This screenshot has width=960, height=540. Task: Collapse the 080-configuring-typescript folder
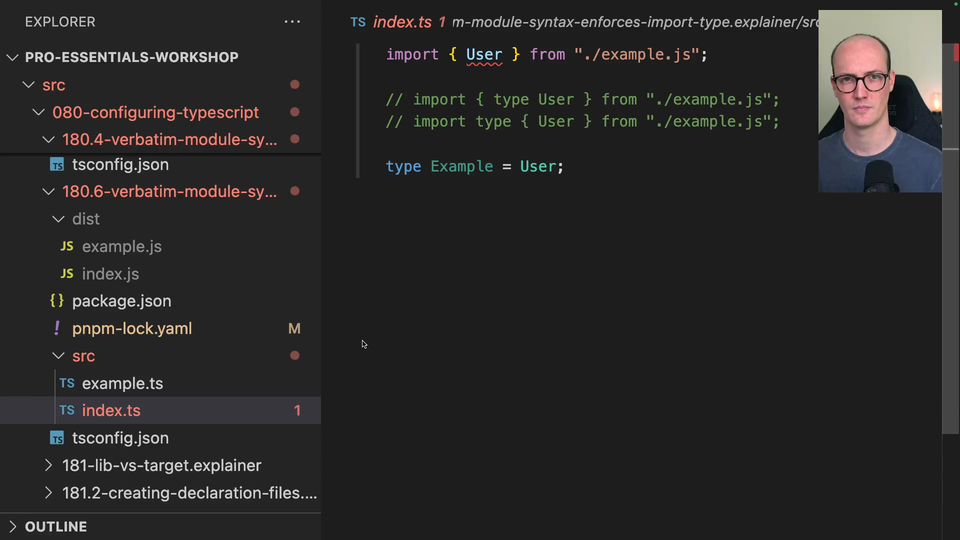[x=39, y=112]
